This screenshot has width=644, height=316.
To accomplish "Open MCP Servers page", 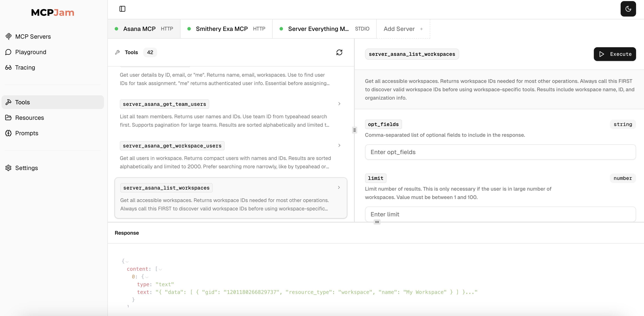I will click(x=33, y=36).
